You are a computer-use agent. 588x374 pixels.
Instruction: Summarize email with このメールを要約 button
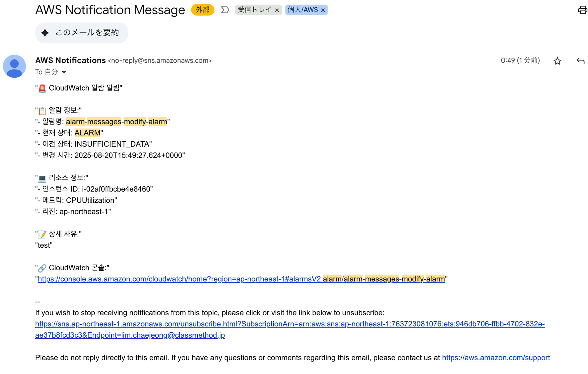[x=81, y=33]
